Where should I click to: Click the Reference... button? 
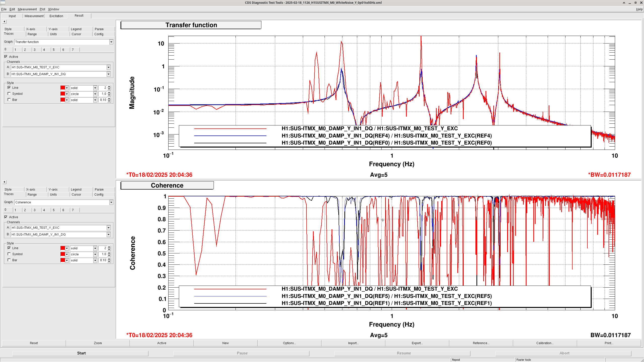(x=481, y=343)
